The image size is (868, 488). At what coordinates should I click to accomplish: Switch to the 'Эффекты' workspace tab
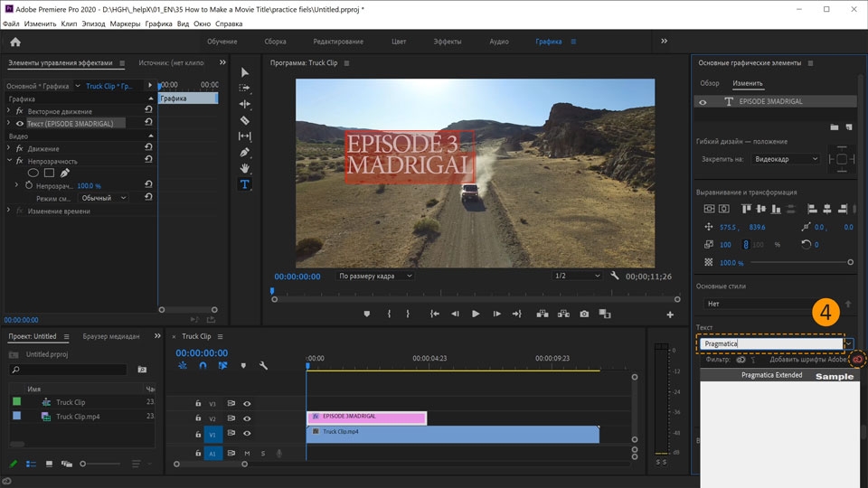pyautogui.click(x=447, y=42)
